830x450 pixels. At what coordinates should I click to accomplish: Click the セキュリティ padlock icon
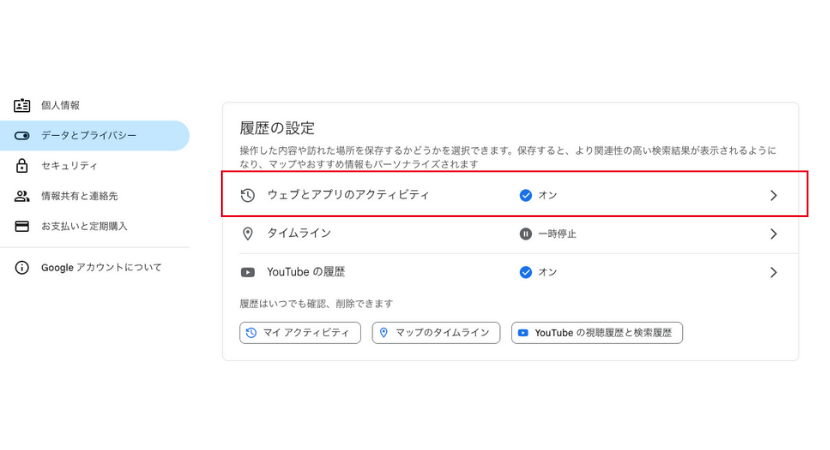click(x=22, y=166)
